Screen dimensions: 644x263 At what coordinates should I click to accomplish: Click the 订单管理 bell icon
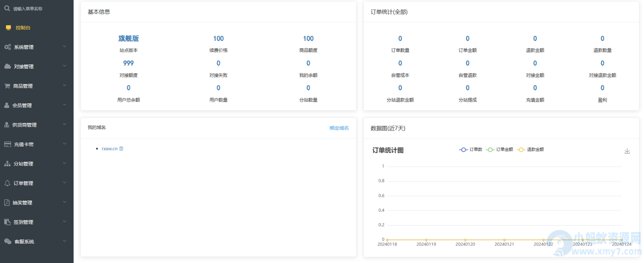pyautogui.click(x=7, y=183)
